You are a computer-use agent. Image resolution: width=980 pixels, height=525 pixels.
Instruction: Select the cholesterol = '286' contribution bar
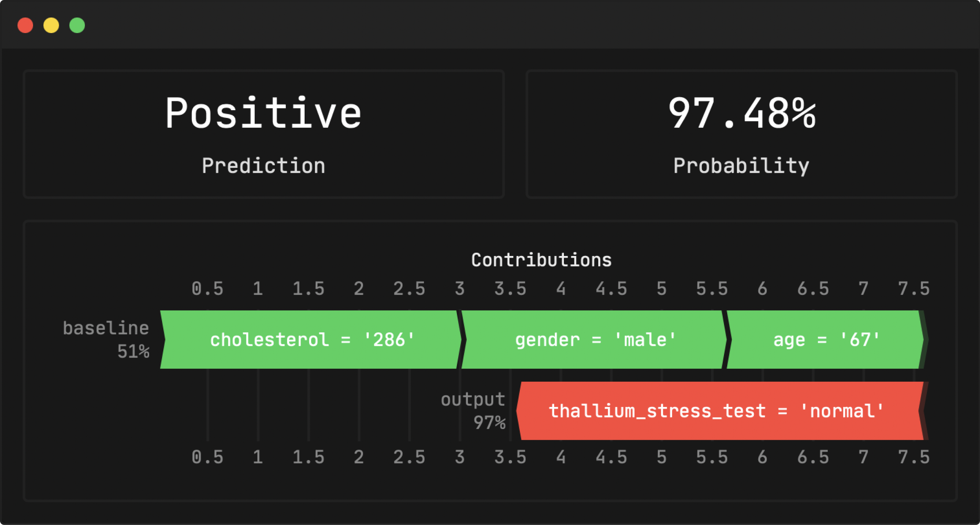tap(311, 340)
